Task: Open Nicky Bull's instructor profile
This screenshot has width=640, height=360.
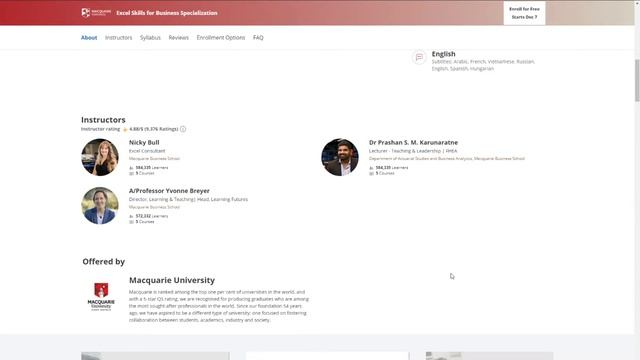Action: 144,142
